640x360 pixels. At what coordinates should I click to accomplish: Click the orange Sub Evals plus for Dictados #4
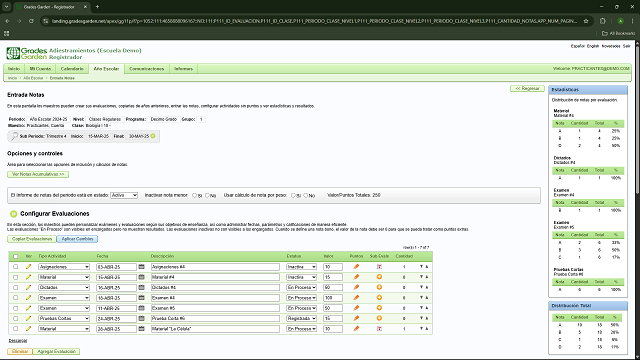click(379, 287)
